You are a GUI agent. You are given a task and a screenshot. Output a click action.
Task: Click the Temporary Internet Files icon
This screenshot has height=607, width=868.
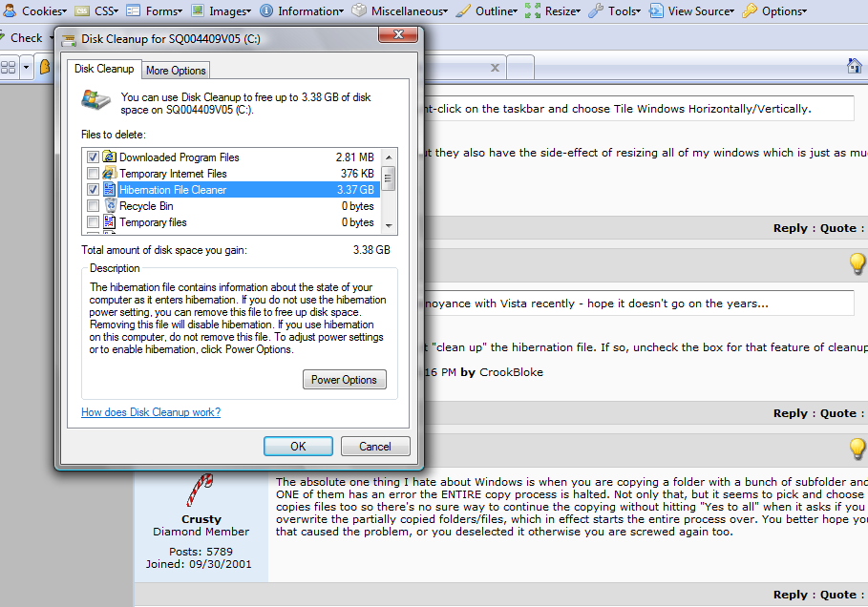109,174
